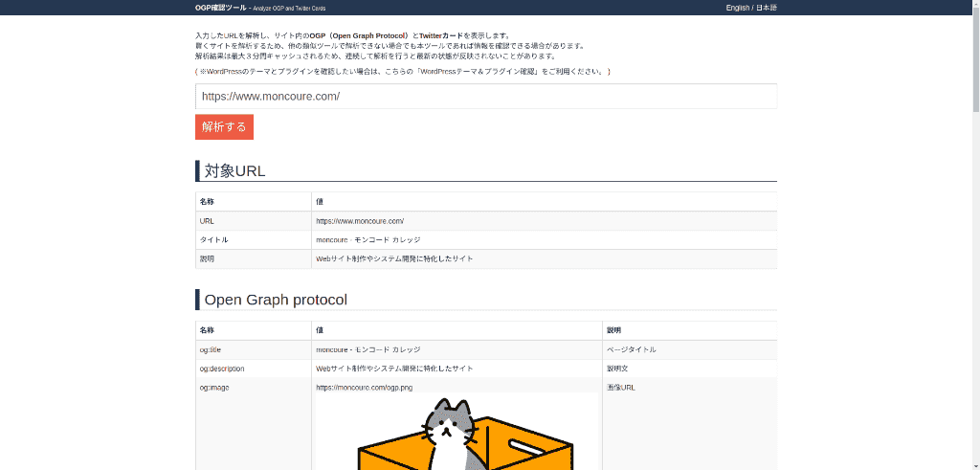
Task: Click the タイトル row value in 対象URL table
Action: click(367, 239)
